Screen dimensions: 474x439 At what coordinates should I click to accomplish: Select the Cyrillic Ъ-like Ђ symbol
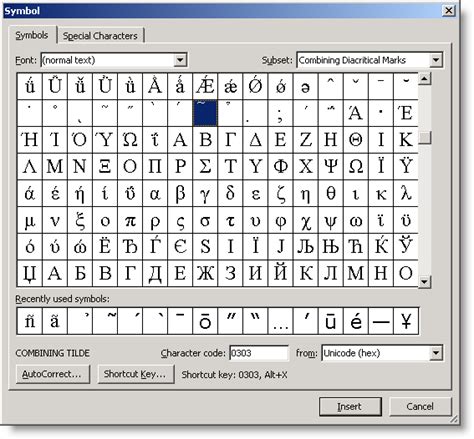click(130, 247)
